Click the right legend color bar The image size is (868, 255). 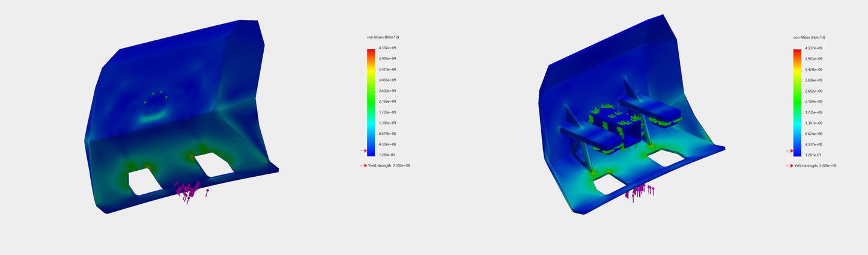click(x=797, y=102)
